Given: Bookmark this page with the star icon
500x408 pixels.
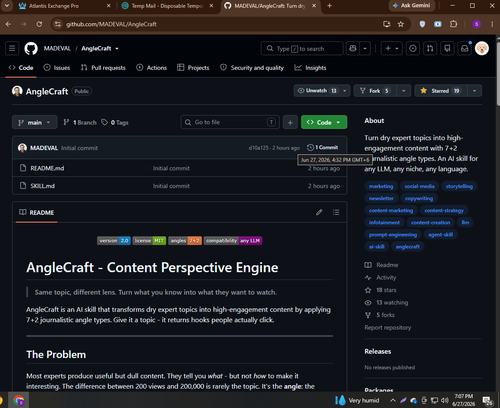Looking at the screenshot, I should 401,24.
